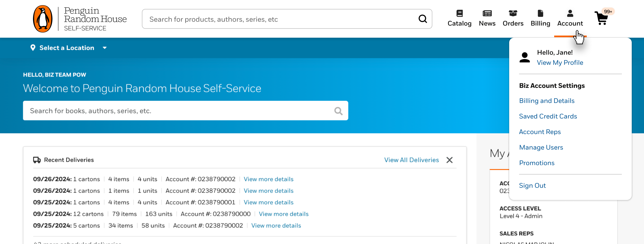This screenshot has width=644, height=244.
Task: Open Manage Users in account menu
Action: coord(541,147)
